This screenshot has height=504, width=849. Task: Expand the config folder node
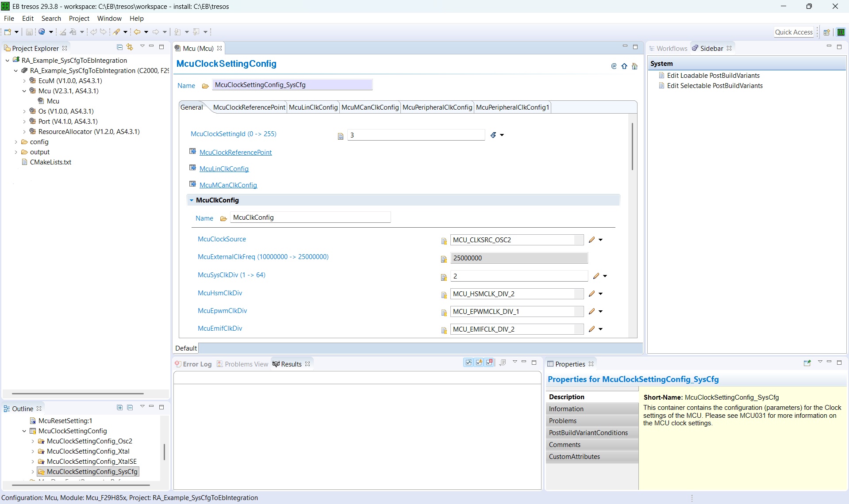click(16, 142)
